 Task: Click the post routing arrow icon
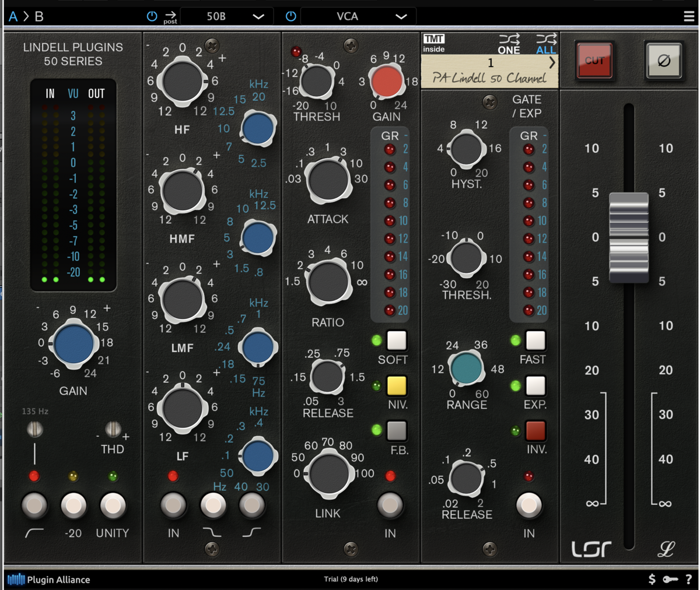click(170, 17)
